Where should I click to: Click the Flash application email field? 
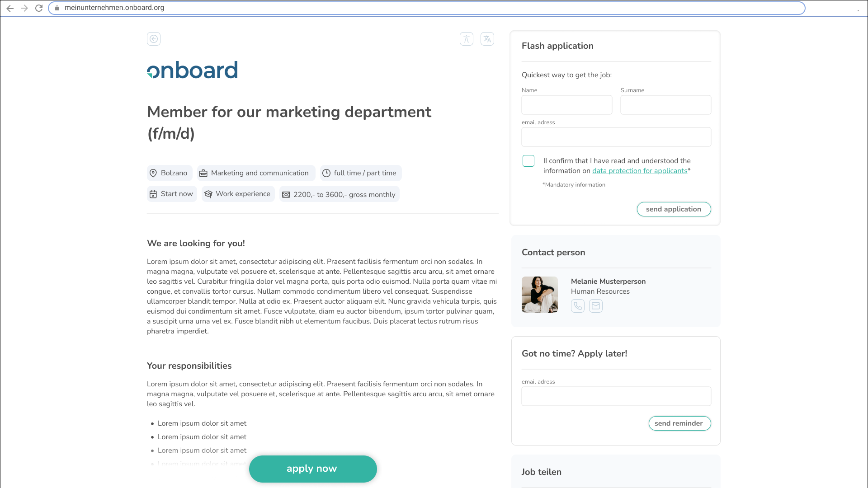[x=616, y=137]
